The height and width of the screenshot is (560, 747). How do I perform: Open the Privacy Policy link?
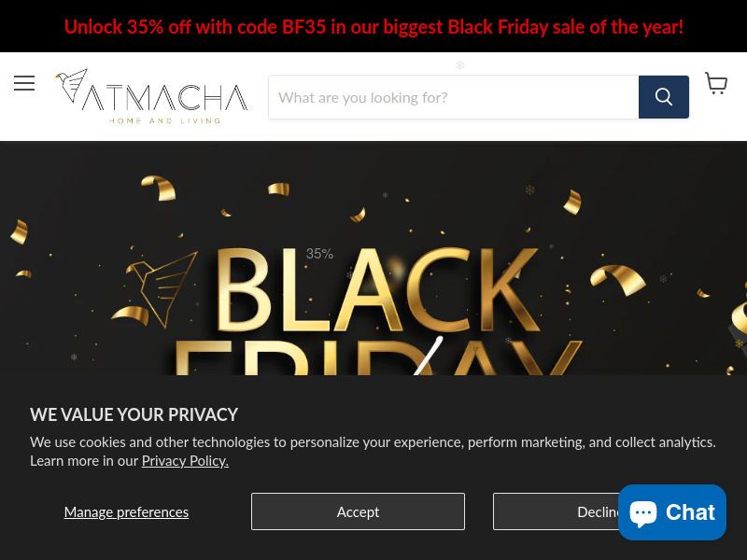185,461
